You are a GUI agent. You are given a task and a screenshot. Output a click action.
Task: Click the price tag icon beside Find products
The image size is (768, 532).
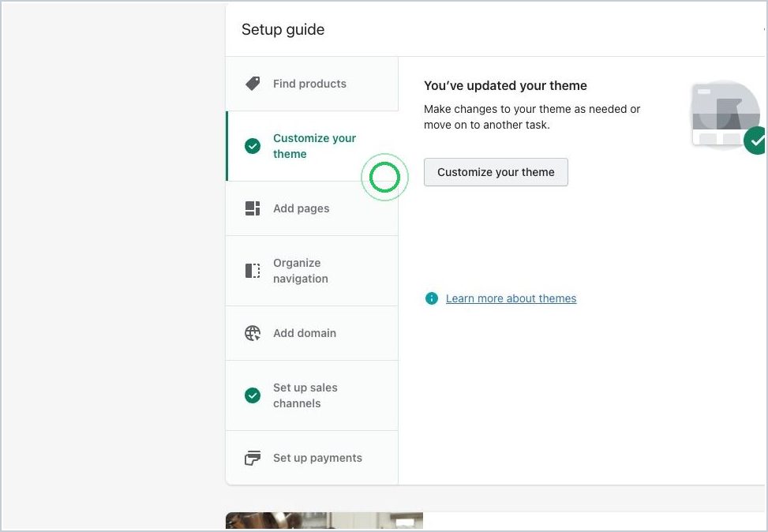(253, 84)
